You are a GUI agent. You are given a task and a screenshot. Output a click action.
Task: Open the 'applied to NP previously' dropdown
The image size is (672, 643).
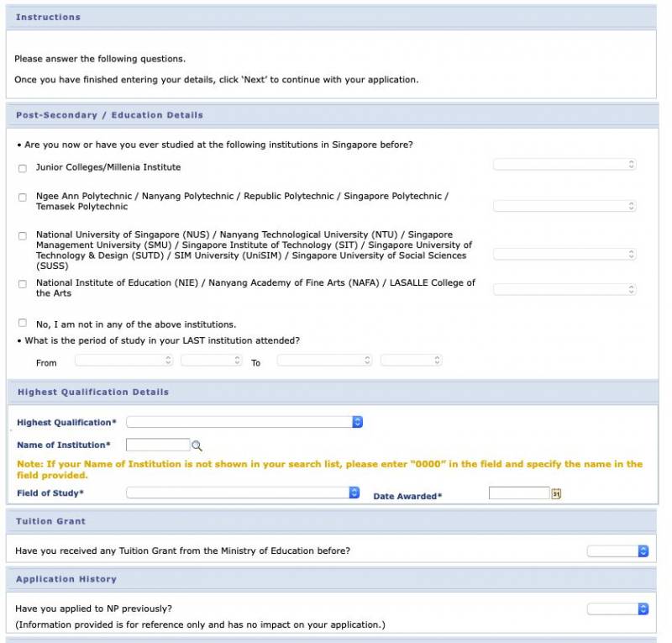(x=617, y=609)
